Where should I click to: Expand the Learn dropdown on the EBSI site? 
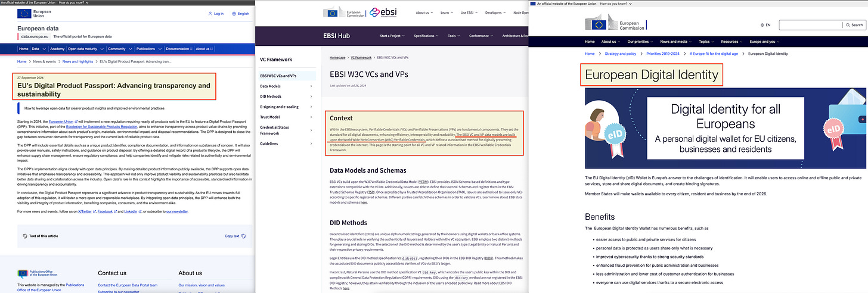point(447,13)
